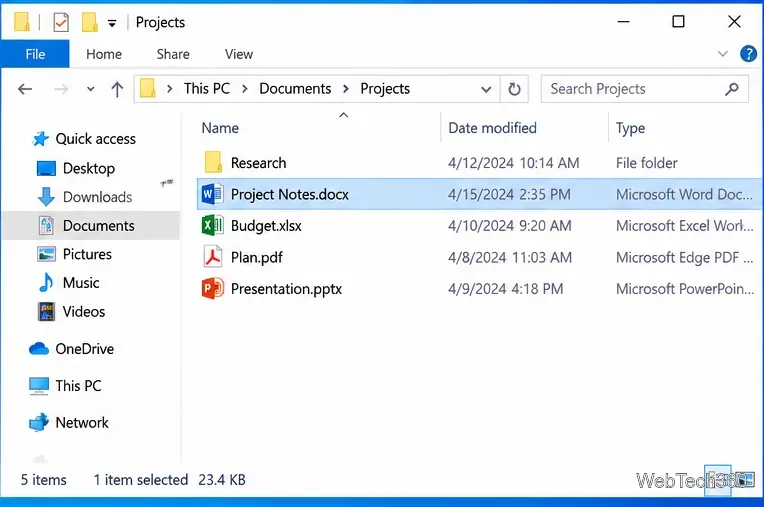Image resolution: width=764 pixels, height=507 pixels.
Task: Open Documents in the navigation pane
Action: 98,225
